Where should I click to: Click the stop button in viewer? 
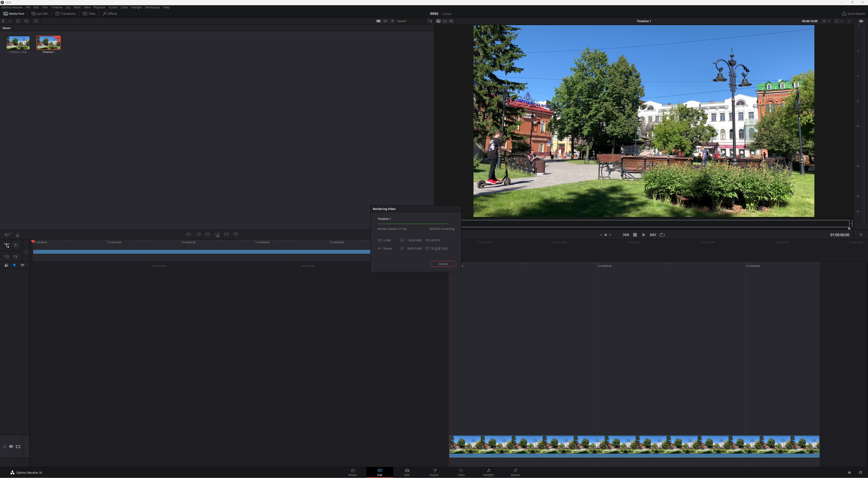(x=635, y=235)
